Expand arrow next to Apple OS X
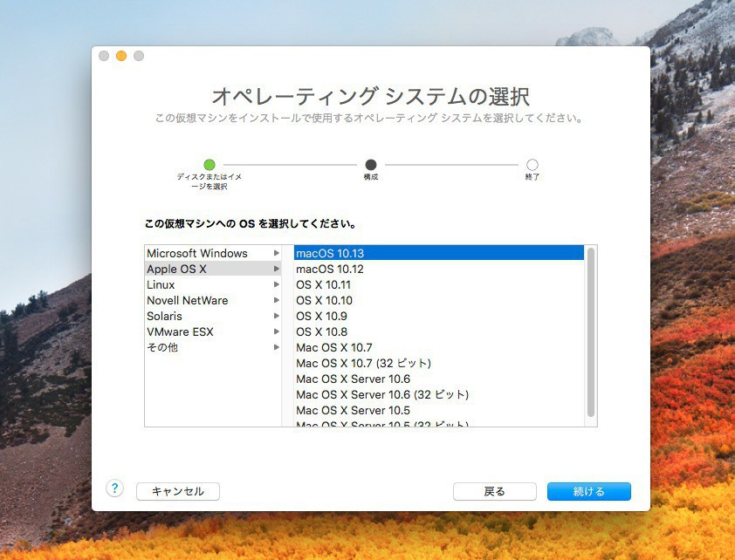Image resolution: width=735 pixels, height=560 pixels. pyautogui.click(x=277, y=269)
